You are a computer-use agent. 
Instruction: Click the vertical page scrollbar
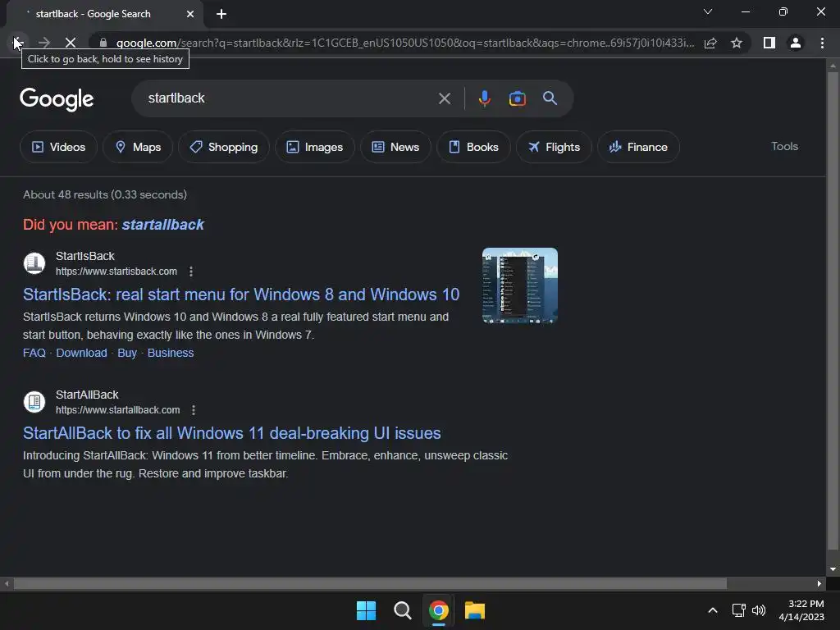(833, 311)
